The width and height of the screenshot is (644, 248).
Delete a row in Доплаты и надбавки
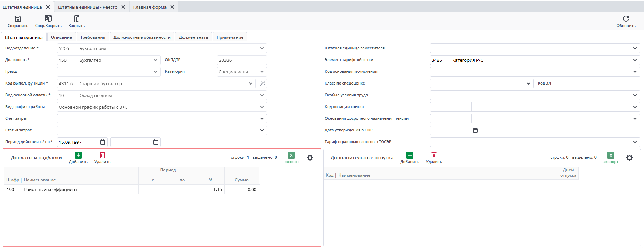coord(102,158)
